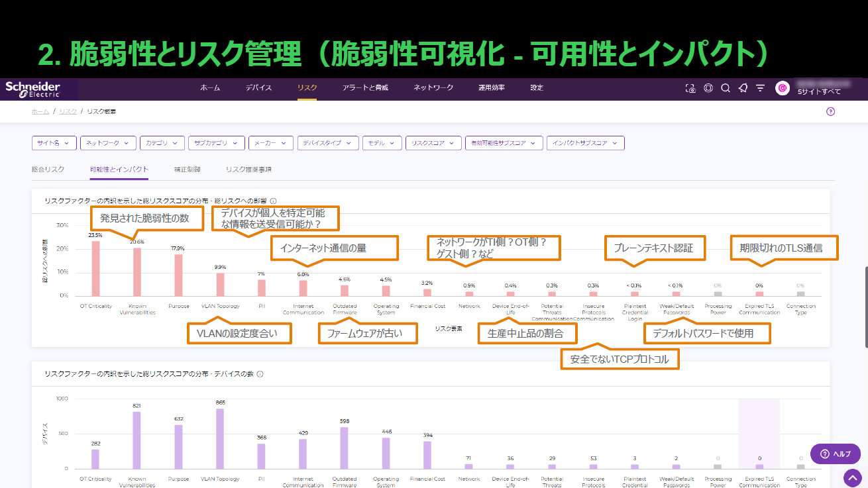Viewport: 868px width, 488px height.
Task: Open the アラートと脅威 menu
Action: pos(365,88)
